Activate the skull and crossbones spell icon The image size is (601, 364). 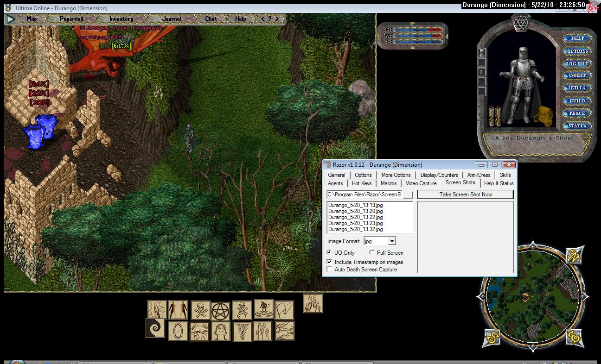click(200, 310)
